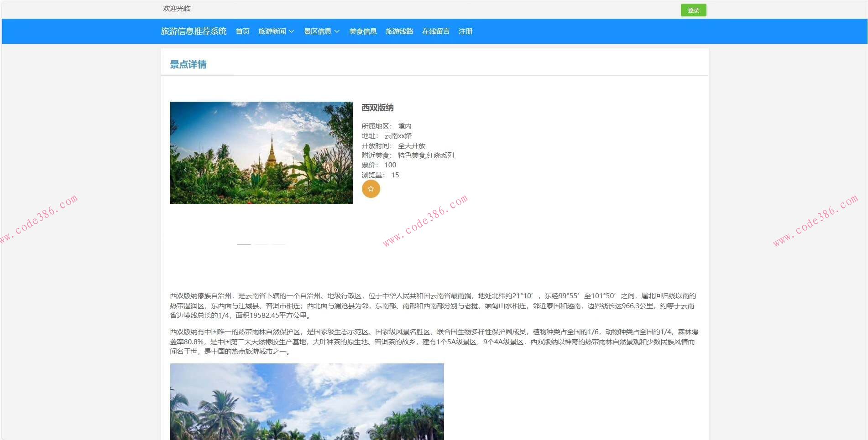The width and height of the screenshot is (868, 440).
Task: Click the green 登录 button
Action: tap(693, 10)
